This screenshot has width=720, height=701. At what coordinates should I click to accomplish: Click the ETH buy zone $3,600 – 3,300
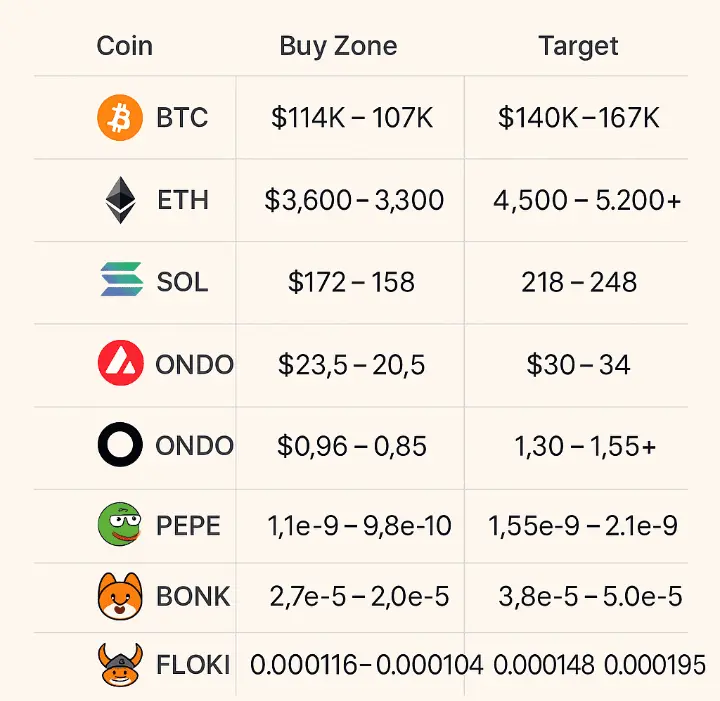point(354,200)
